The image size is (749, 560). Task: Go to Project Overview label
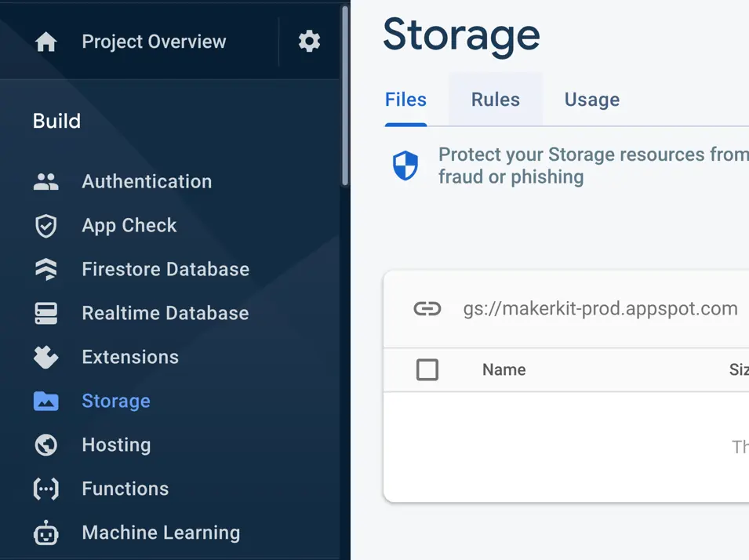(x=154, y=42)
